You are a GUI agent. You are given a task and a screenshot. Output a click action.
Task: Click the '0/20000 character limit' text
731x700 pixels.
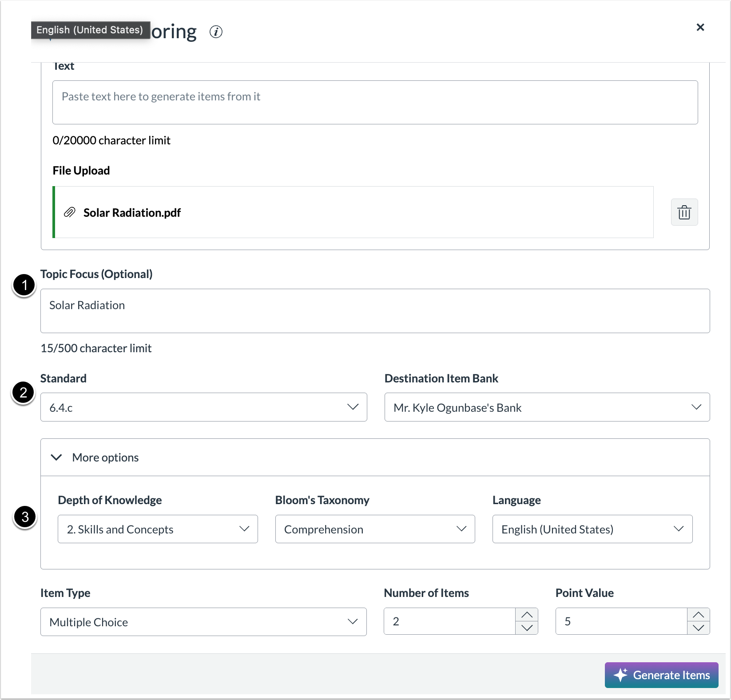pyautogui.click(x=111, y=140)
